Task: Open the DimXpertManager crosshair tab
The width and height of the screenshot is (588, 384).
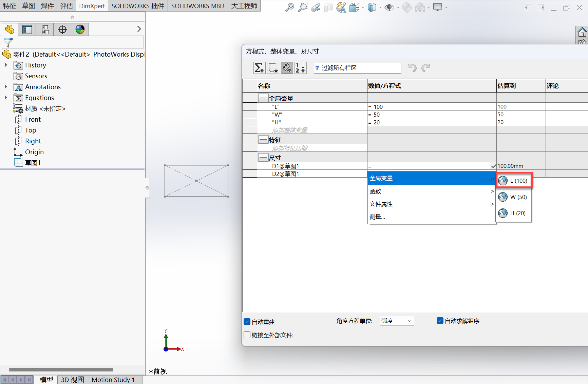Action: 62,29
